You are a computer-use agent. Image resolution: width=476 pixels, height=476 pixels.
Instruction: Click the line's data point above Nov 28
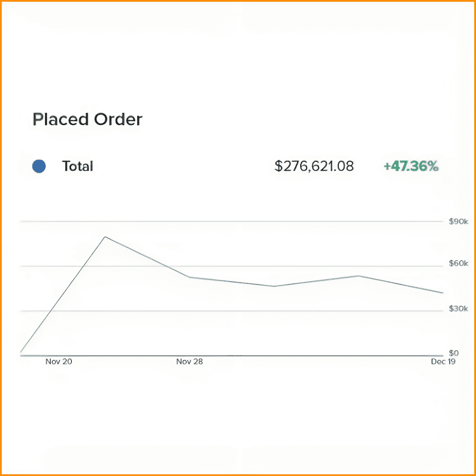pyautogui.click(x=190, y=277)
